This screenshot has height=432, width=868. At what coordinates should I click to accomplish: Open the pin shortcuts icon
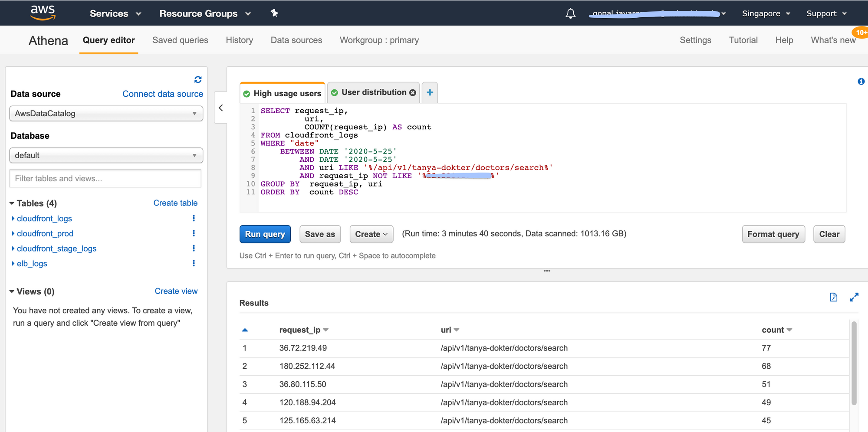pyautogui.click(x=274, y=13)
